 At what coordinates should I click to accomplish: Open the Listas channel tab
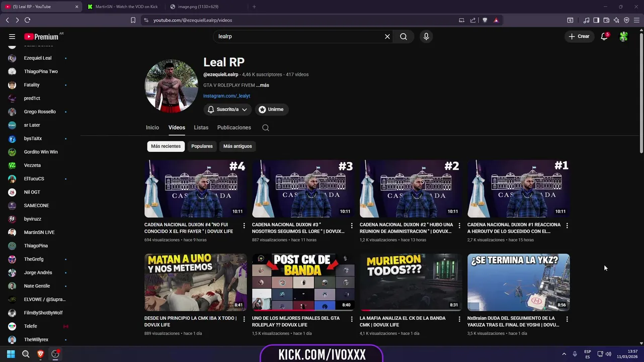tap(201, 128)
